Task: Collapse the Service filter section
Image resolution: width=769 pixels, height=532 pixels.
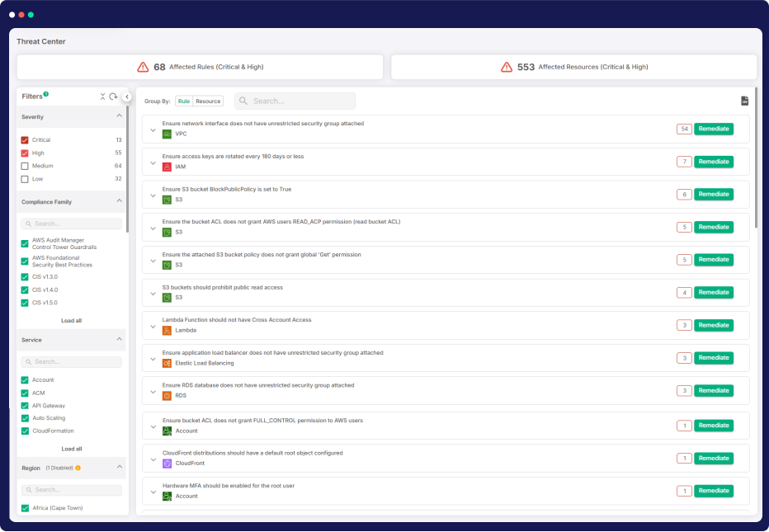Action: coord(119,339)
